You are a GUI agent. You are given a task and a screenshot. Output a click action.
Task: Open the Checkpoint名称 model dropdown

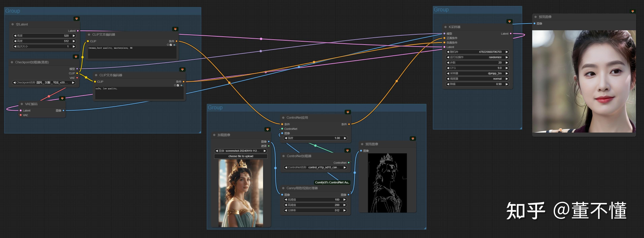[x=44, y=82]
